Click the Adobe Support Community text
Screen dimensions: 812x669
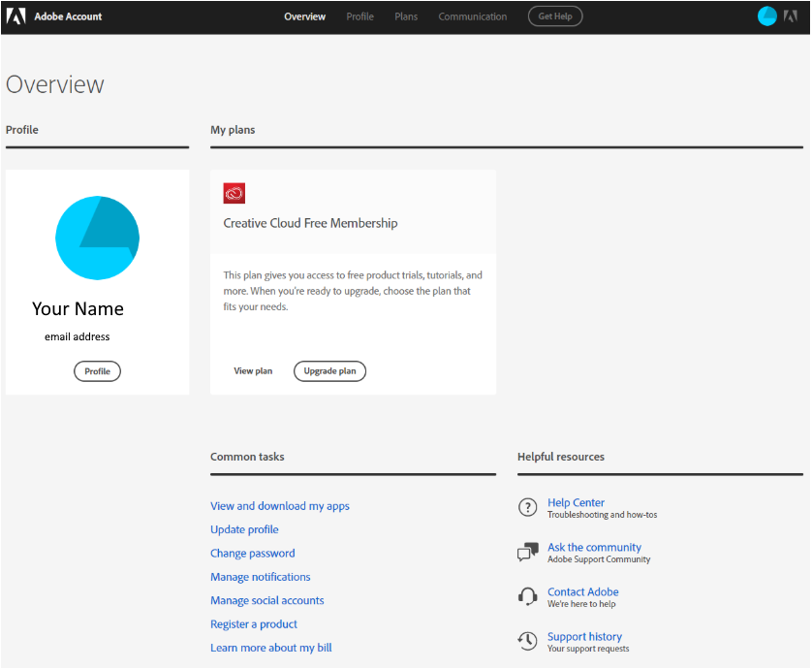click(599, 559)
